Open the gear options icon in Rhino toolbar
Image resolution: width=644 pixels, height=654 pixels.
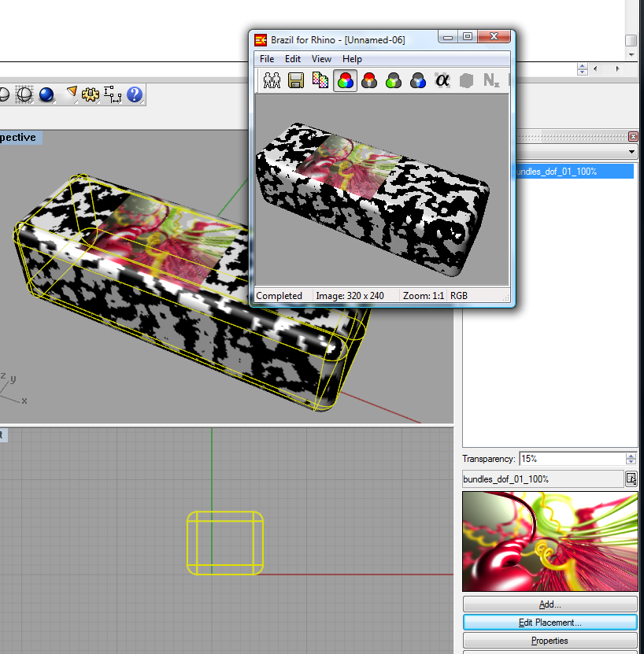point(91,94)
